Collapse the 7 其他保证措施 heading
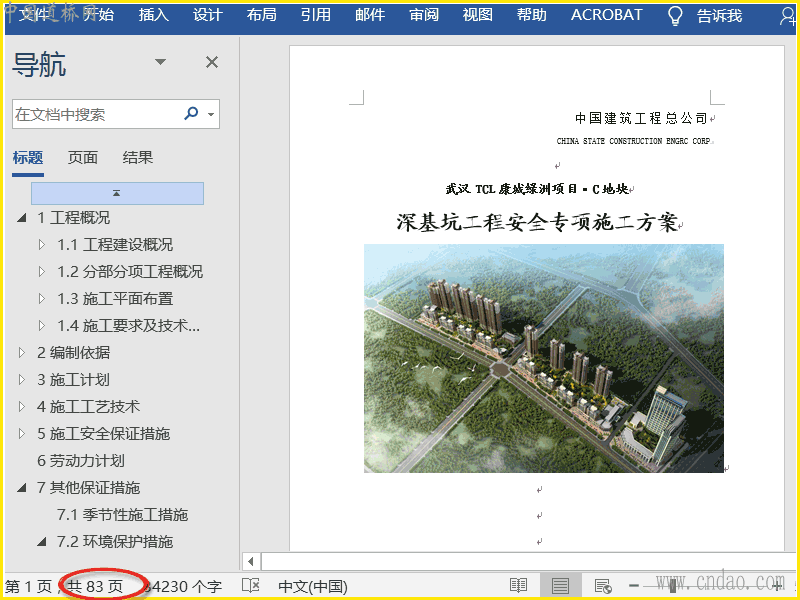This screenshot has height=600, width=800. point(21,488)
